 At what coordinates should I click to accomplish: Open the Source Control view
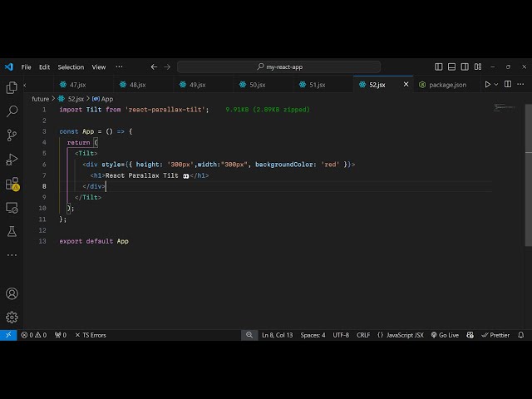pyautogui.click(x=12, y=135)
